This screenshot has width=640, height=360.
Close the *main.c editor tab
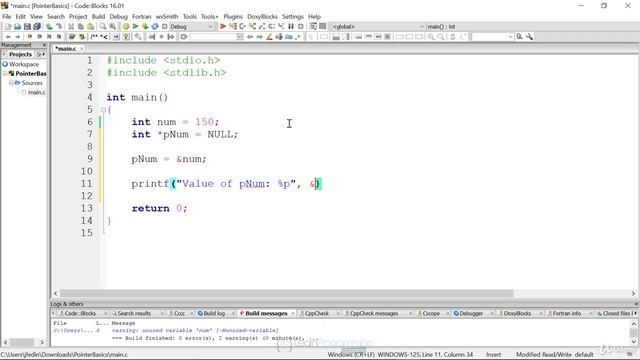click(x=82, y=49)
